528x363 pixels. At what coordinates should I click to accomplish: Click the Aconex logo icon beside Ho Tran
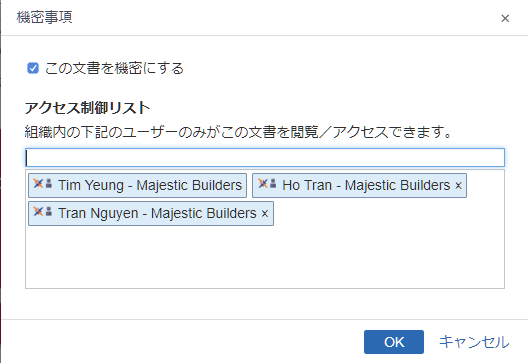coord(263,183)
